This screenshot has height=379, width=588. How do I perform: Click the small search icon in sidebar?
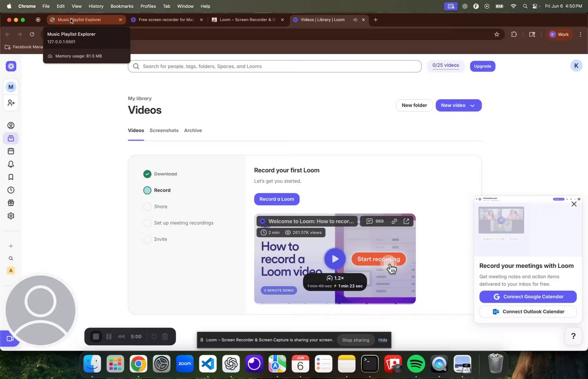(x=11, y=258)
